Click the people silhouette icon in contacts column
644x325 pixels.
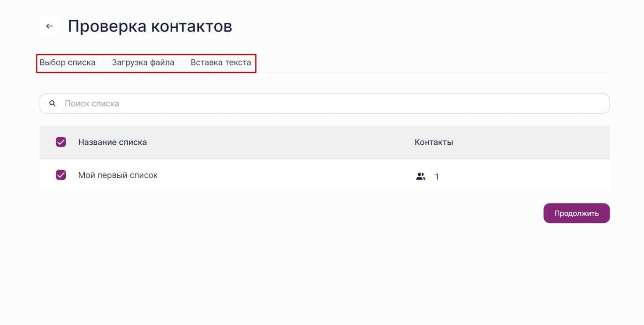click(421, 176)
